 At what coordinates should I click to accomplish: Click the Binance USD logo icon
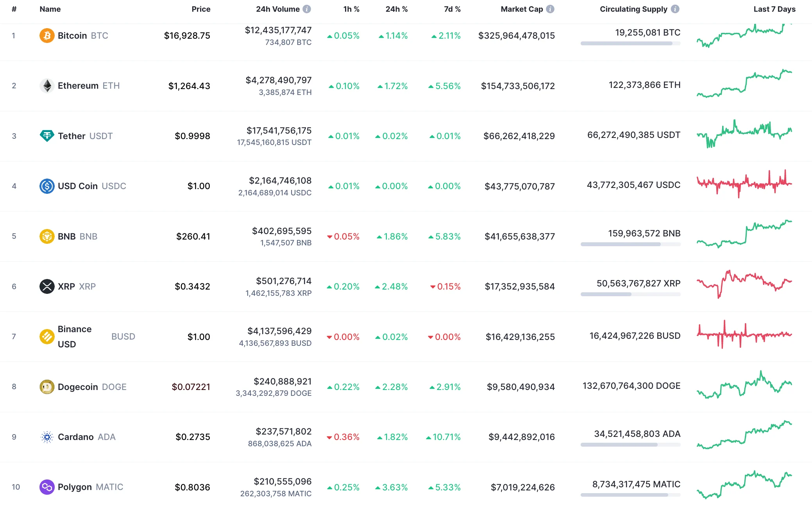tap(47, 336)
